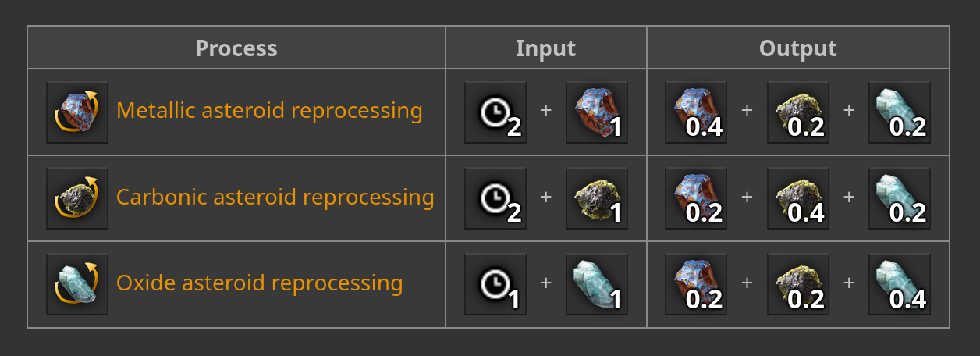
Task: Click the Oxide asteroid reprocessing recipe icon
Action: point(77,284)
